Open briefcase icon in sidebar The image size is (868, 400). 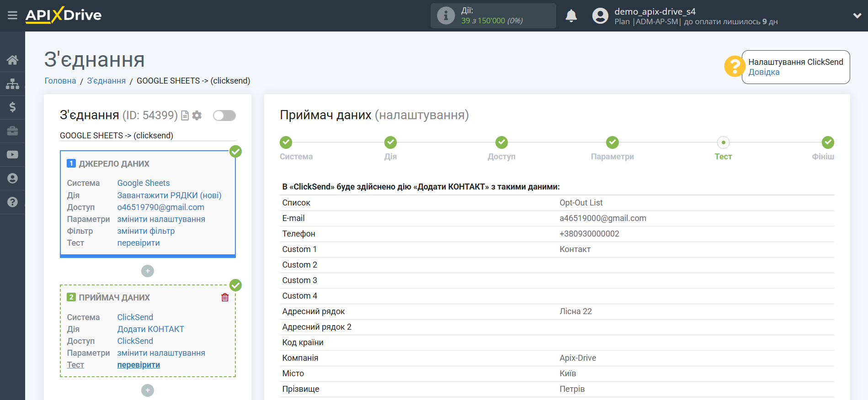click(x=12, y=131)
